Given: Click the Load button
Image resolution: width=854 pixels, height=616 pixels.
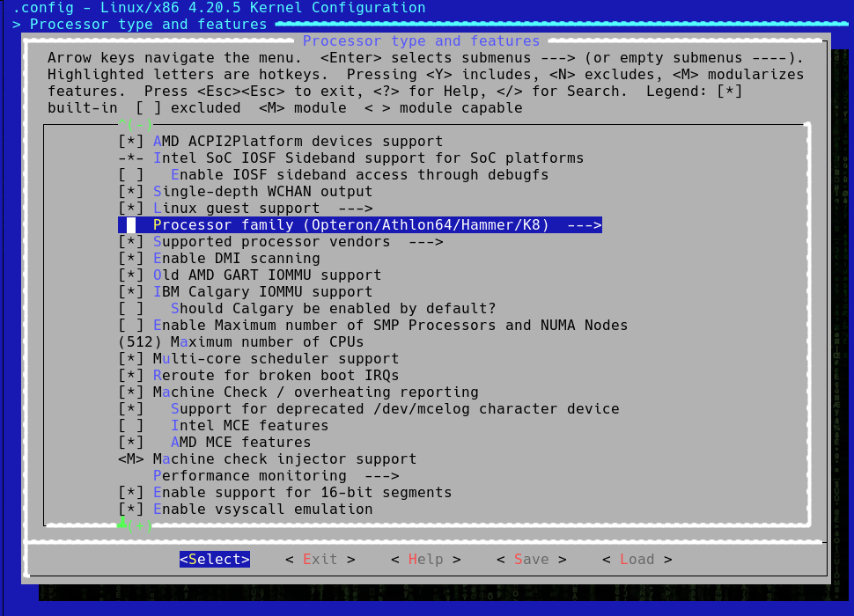Looking at the screenshot, I should pyautogui.click(x=637, y=559).
